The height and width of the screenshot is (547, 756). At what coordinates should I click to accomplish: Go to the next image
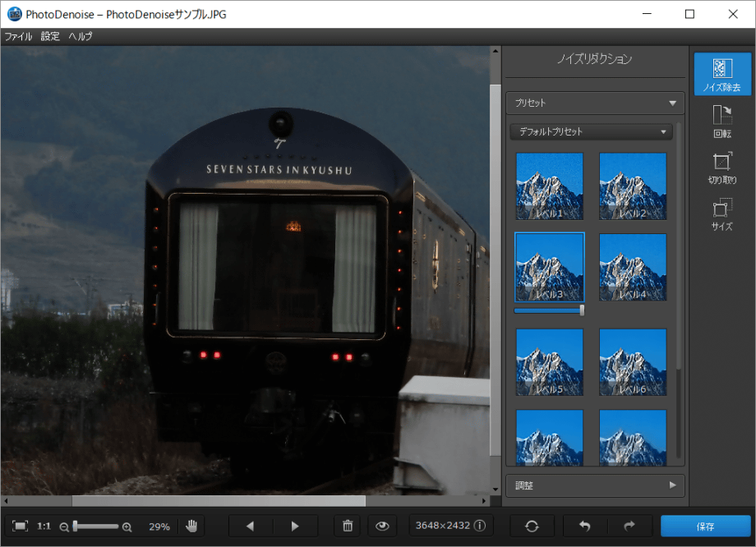[295, 526]
